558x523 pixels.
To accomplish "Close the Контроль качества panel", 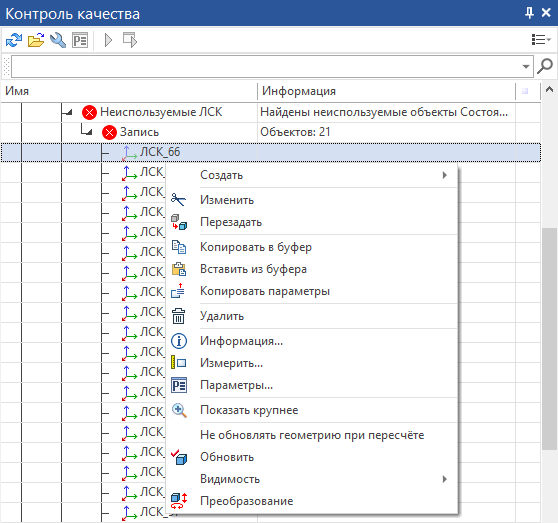I will click(x=546, y=13).
